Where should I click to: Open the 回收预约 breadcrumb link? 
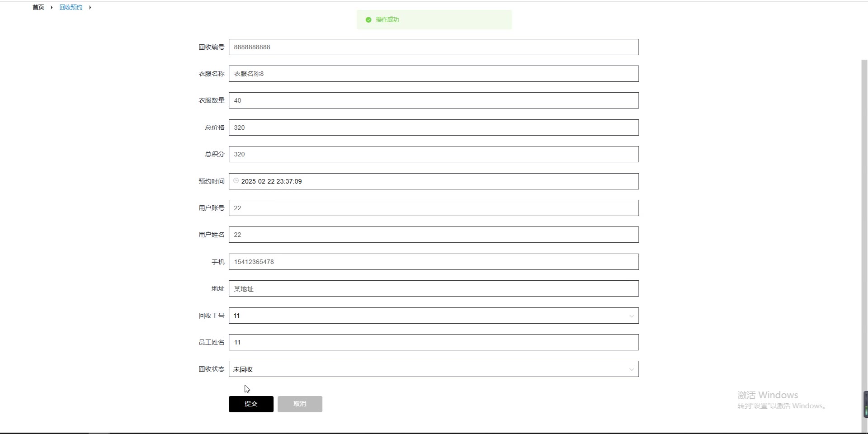(71, 7)
